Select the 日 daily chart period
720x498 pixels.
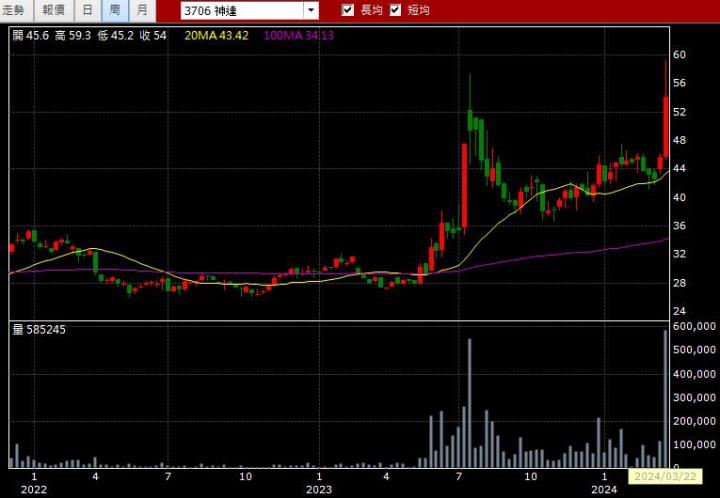click(88, 10)
